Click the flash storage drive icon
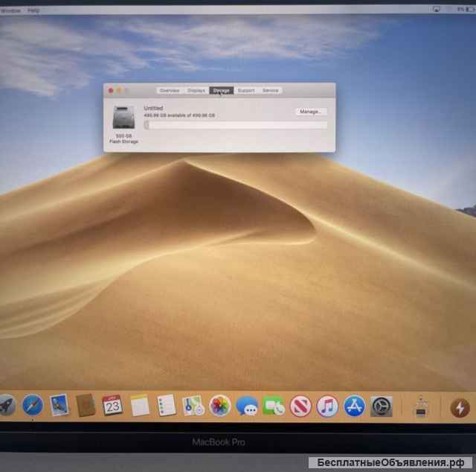This screenshot has width=476, height=472. [x=123, y=117]
